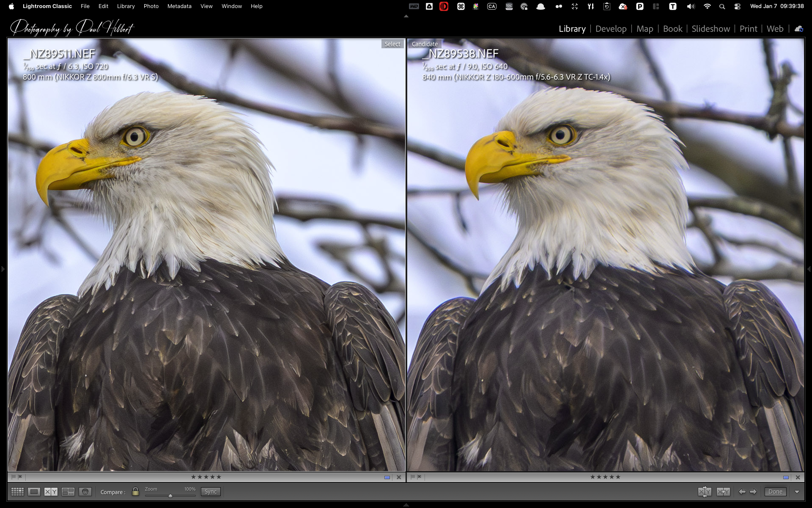
Task: Reveal the filmstrip with the bottom arrow
Action: pos(406,504)
